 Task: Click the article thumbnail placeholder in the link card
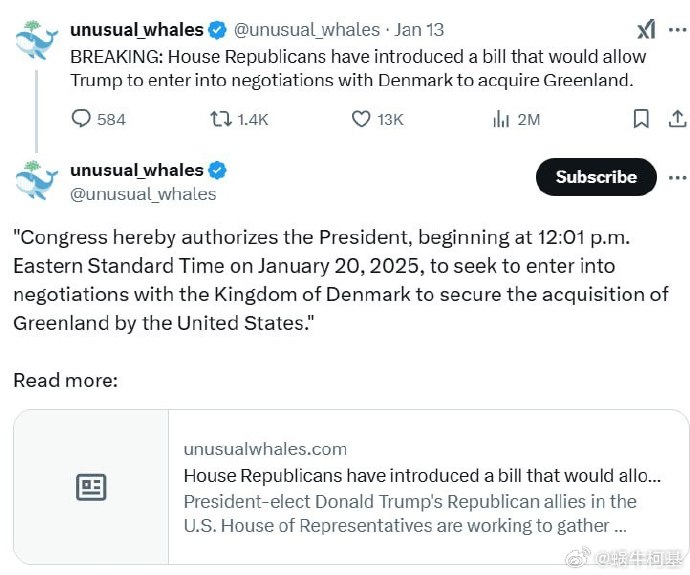[91, 487]
